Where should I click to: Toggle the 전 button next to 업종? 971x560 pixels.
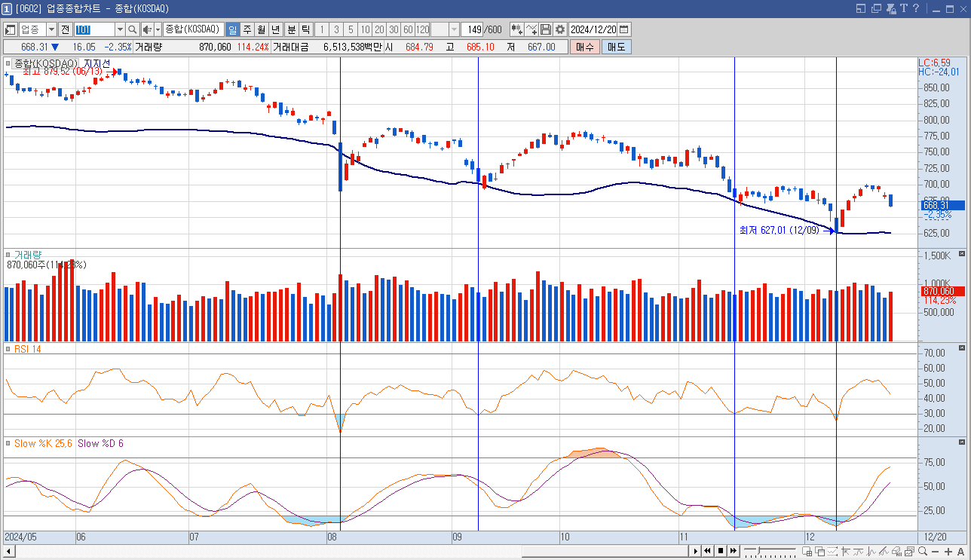pyautogui.click(x=65, y=29)
